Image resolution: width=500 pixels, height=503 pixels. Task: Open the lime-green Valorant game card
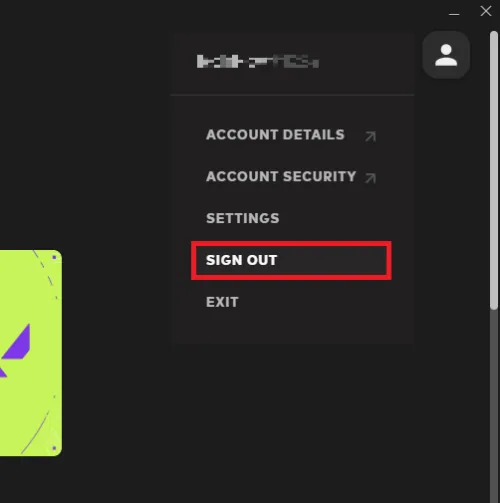(31, 353)
